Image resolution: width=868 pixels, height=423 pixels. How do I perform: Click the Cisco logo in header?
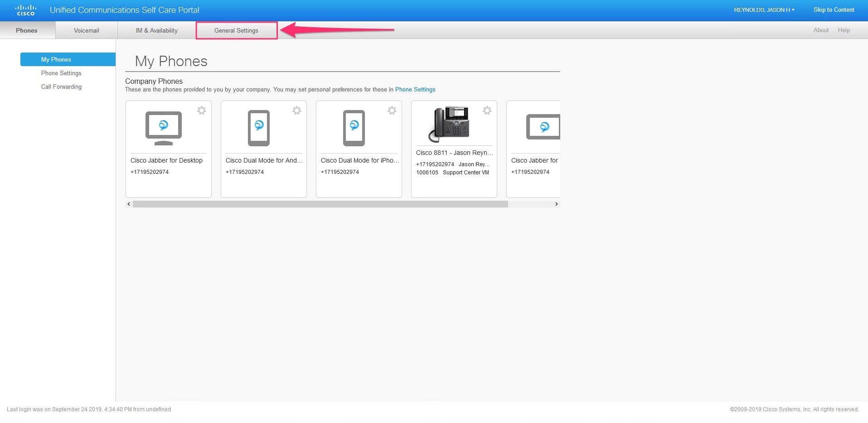click(25, 10)
